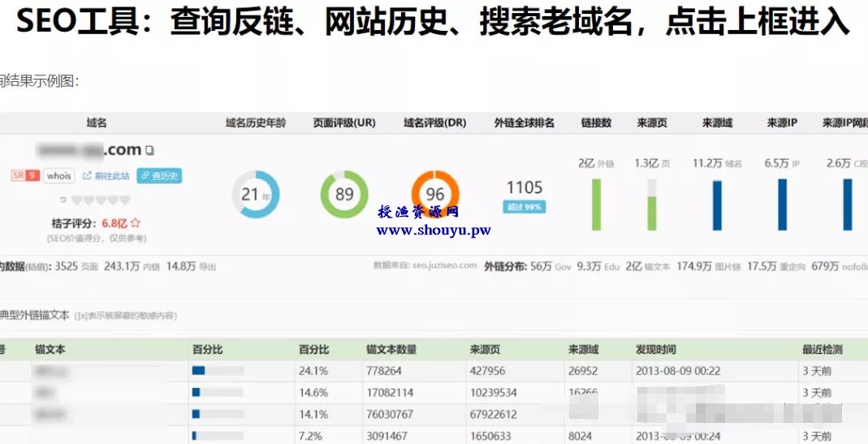Image resolution: width=868 pixels, height=444 pixels.
Task: Click the 14.8万 导出 value
Action: 191,266
